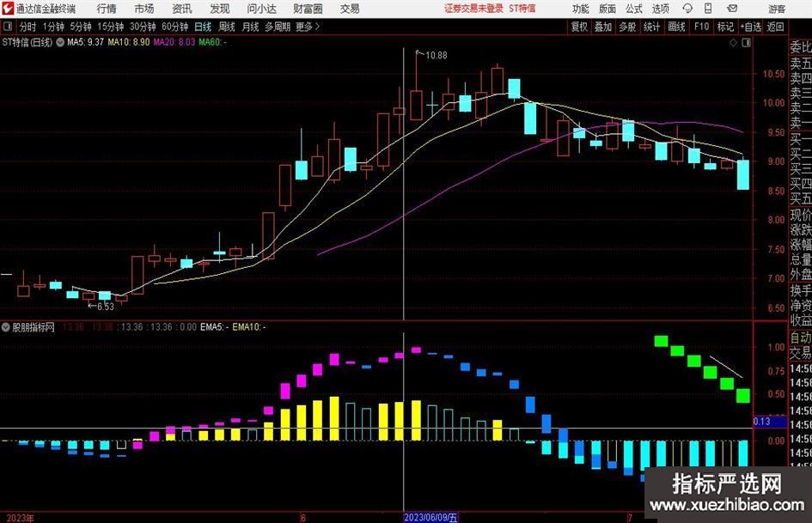Add stock via +自选 button

click(x=751, y=27)
